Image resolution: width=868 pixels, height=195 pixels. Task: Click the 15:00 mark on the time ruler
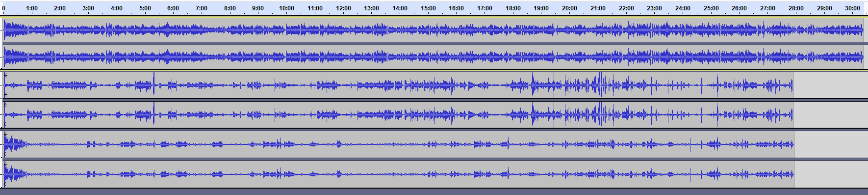(x=428, y=8)
